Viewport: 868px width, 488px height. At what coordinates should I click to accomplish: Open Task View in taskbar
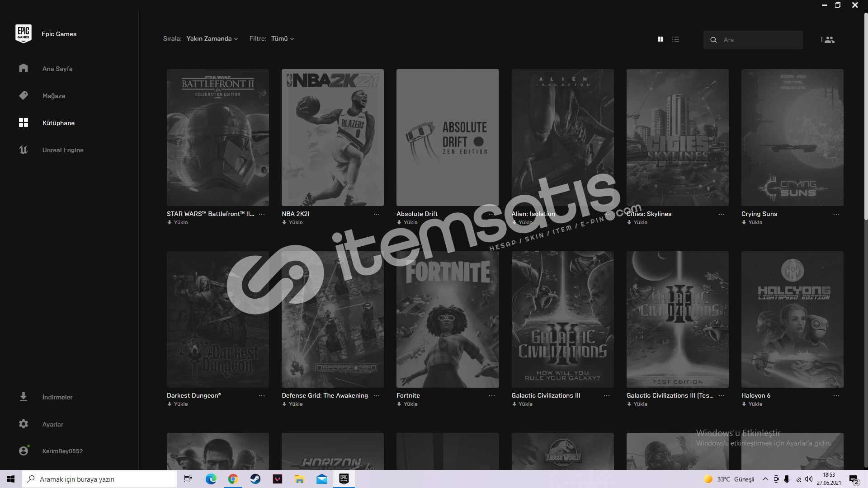click(x=188, y=479)
